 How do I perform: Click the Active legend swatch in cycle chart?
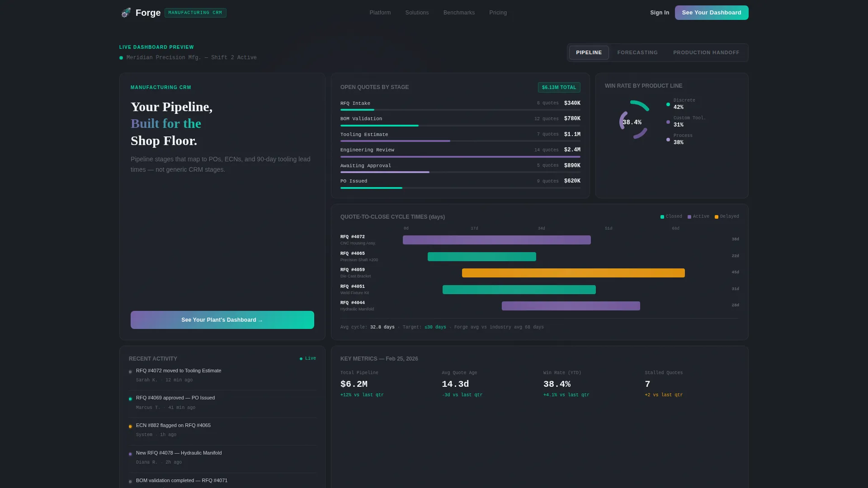[689, 217]
